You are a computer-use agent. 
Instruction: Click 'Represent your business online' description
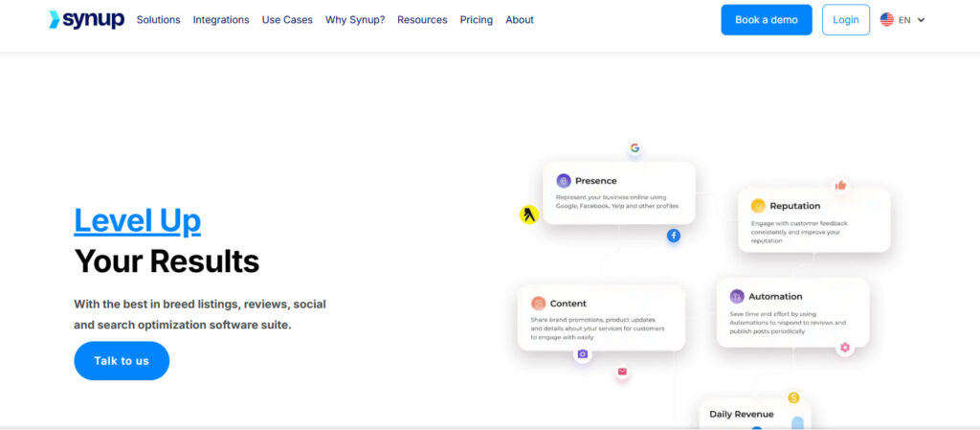[x=617, y=201]
